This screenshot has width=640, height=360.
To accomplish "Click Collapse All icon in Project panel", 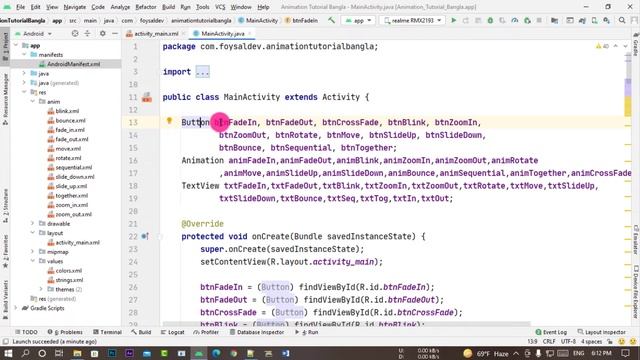I will pyautogui.click(x=87, y=33).
